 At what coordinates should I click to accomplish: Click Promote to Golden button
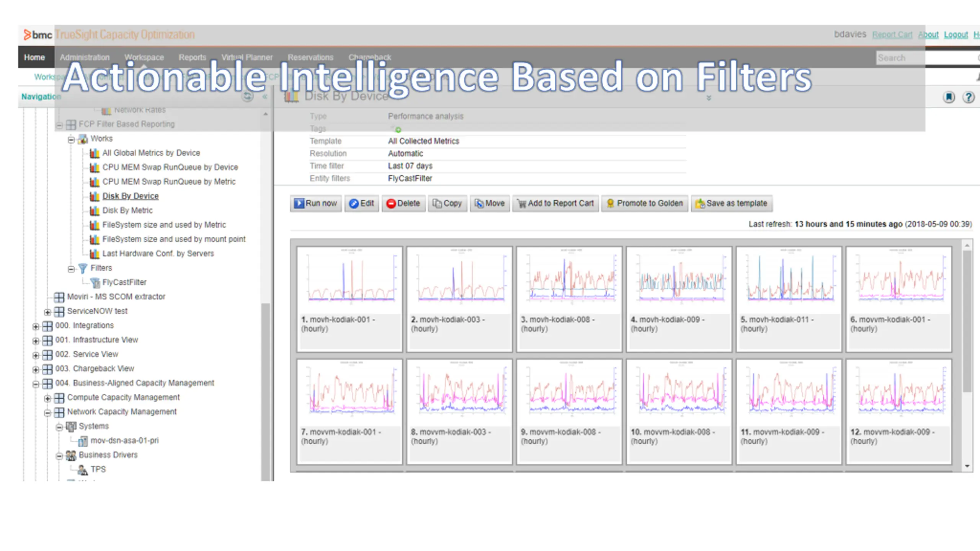645,203
